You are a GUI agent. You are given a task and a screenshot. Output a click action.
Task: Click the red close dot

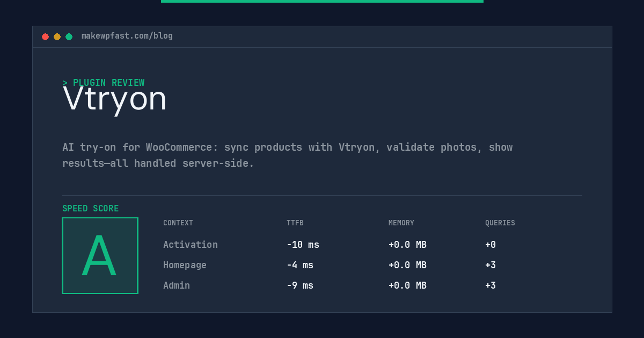[x=45, y=36]
